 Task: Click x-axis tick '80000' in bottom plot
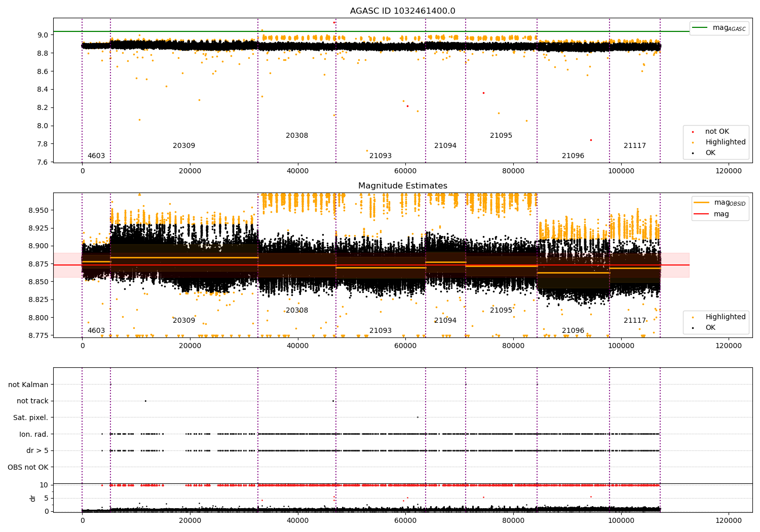(x=513, y=520)
